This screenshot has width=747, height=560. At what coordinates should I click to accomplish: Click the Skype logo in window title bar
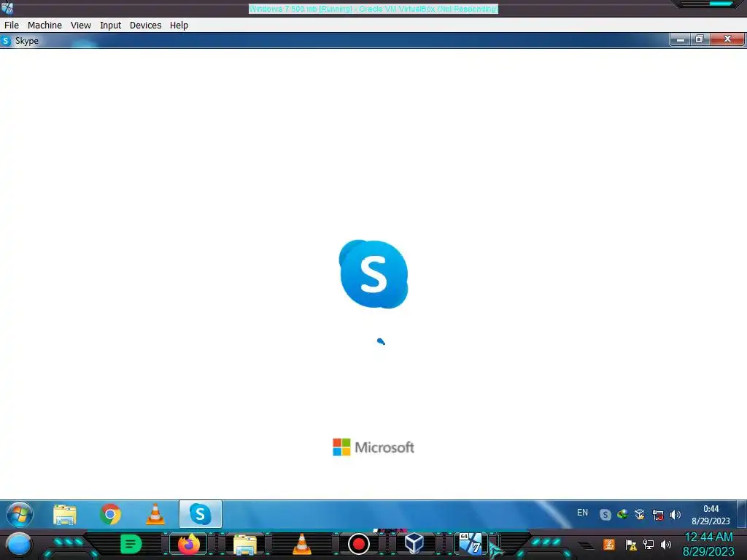[x=6, y=41]
